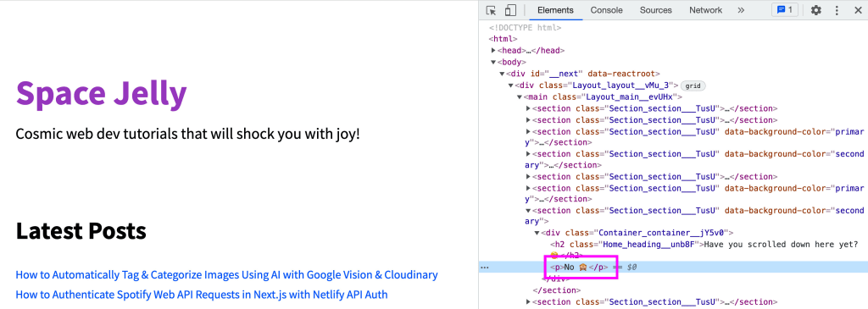Select the html element row
Viewport: 868px width, 309px height.
(503, 39)
